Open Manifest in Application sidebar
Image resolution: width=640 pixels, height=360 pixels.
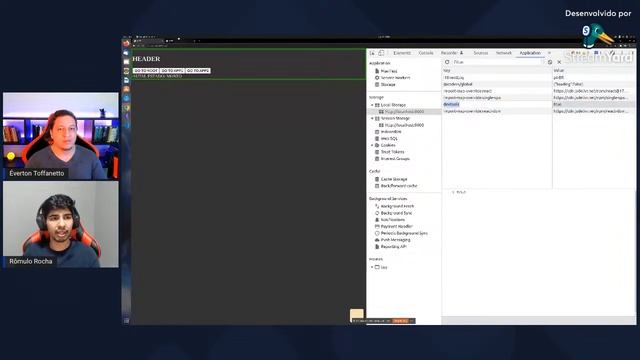[389, 71]
